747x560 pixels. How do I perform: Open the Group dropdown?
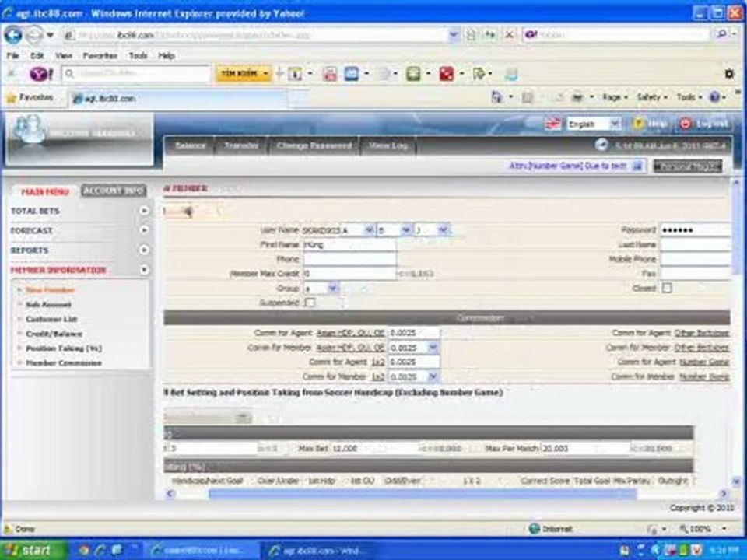coord(333,289)
